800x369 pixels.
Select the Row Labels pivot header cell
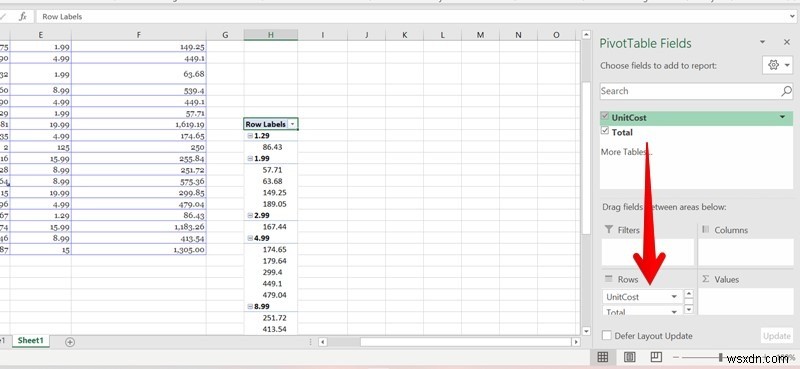coord(270,124)
